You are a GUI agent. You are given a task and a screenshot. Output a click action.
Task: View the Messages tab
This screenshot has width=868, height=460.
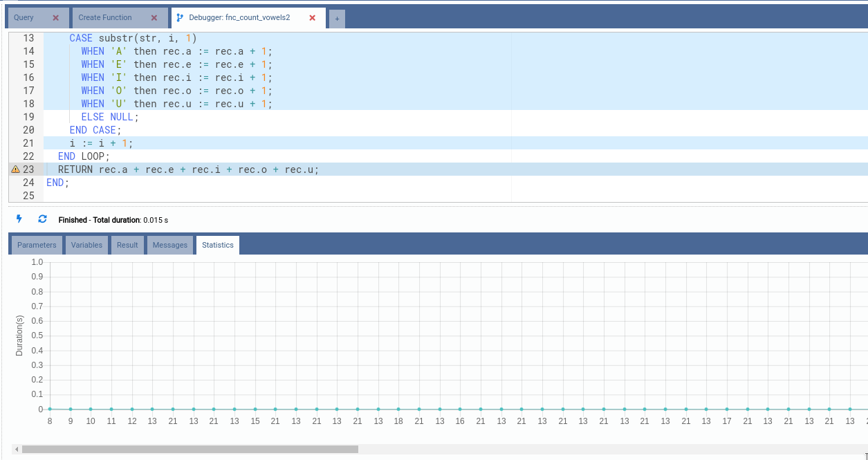pos(169,245)
